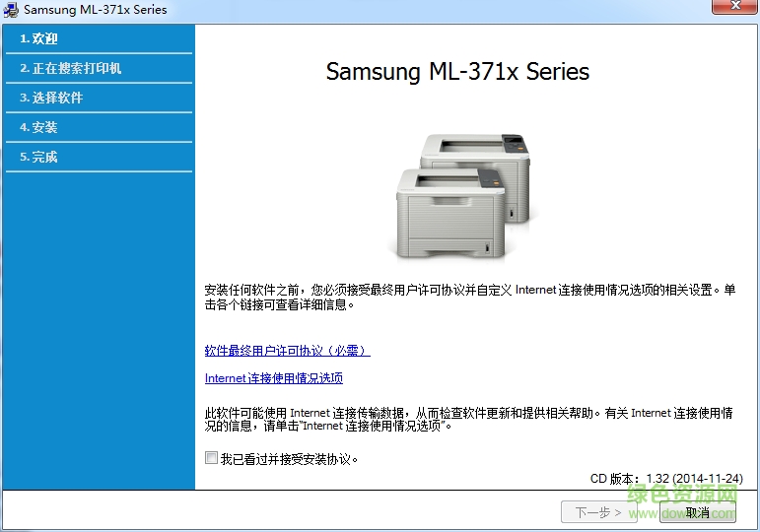Open the 软件最终用户许可协议（必需） link
The image size is (760, 532).
[x=288, y=351]
